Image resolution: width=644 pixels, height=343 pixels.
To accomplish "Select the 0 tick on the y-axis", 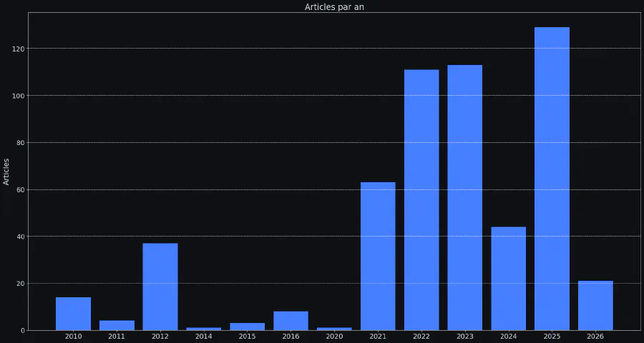I will tap(22, 330).
